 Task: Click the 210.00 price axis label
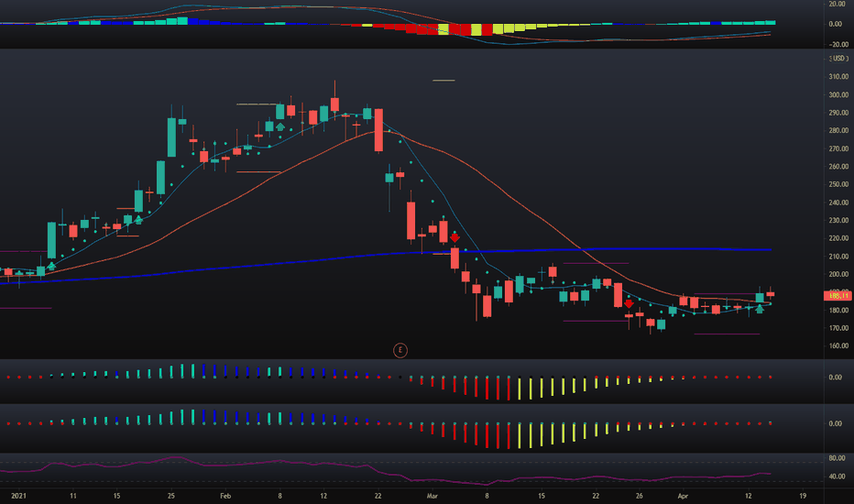pyautogui.click(x=838, y=257)
